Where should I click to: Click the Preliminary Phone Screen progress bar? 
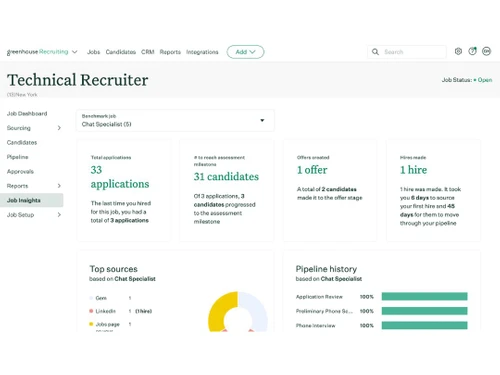pyautogui.click(x=424, y=311)
